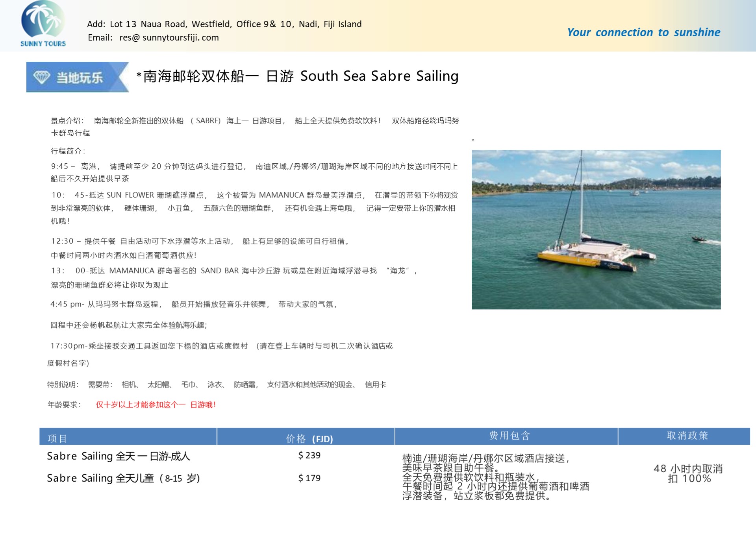Click the 17:30pm 乘坐接驳交通 itinerary line
The height and width of the screenshot is (534, 756).
coord(221,346)
